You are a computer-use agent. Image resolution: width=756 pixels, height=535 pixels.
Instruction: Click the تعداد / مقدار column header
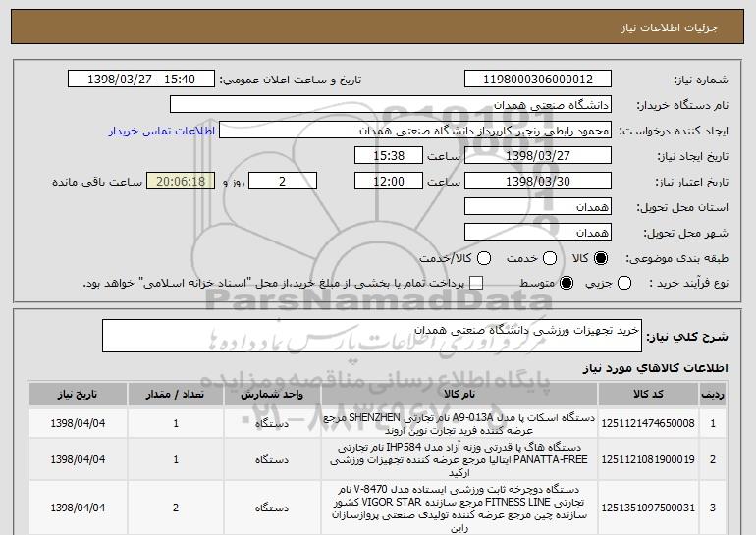pos(176,395)
